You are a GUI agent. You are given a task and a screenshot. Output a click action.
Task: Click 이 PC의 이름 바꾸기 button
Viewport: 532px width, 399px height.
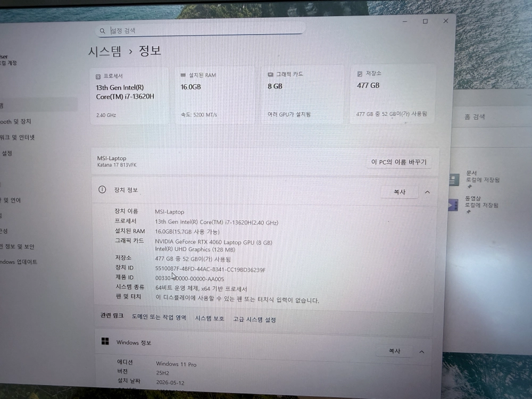[x=398, y=162]
